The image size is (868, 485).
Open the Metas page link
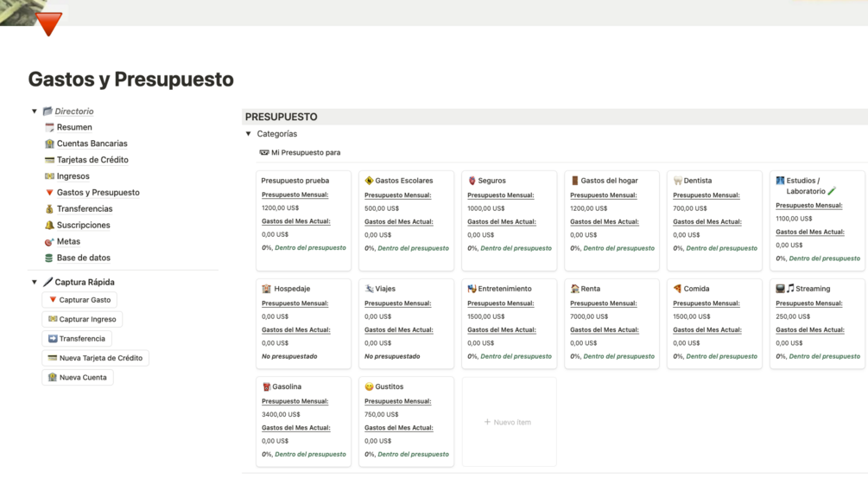click(68, 241)
